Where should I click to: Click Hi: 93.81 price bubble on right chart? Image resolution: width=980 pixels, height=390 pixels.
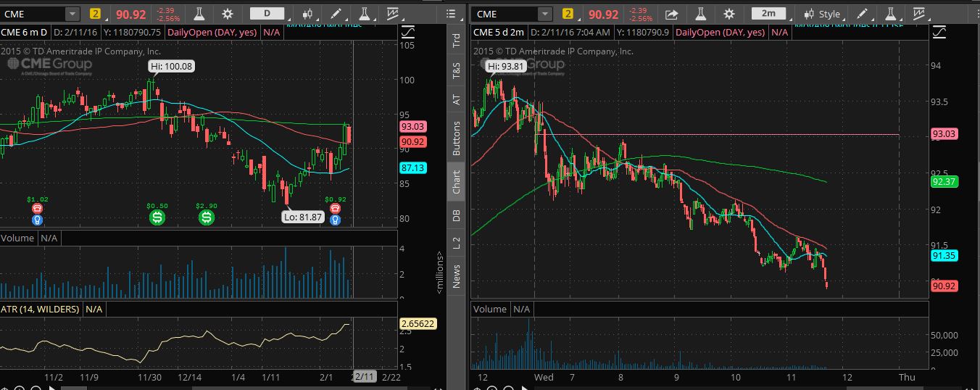pyautogui.click(x=506, y=67)
